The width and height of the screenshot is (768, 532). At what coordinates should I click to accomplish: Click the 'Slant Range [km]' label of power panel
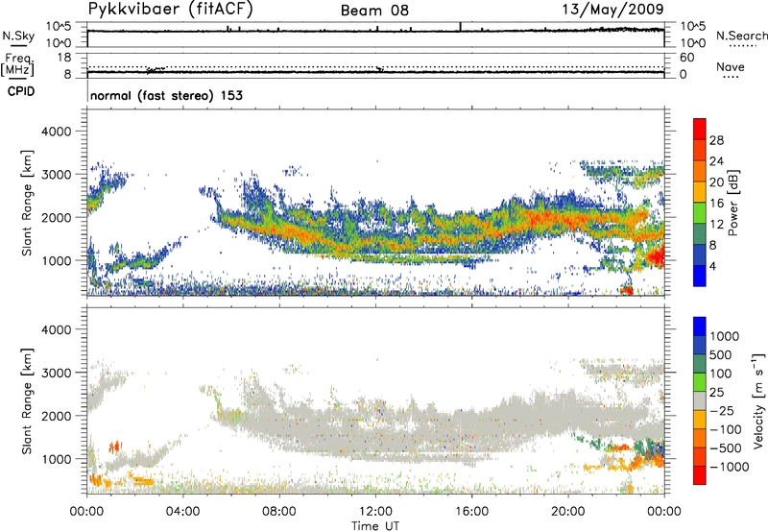click(x=27, y=203)
